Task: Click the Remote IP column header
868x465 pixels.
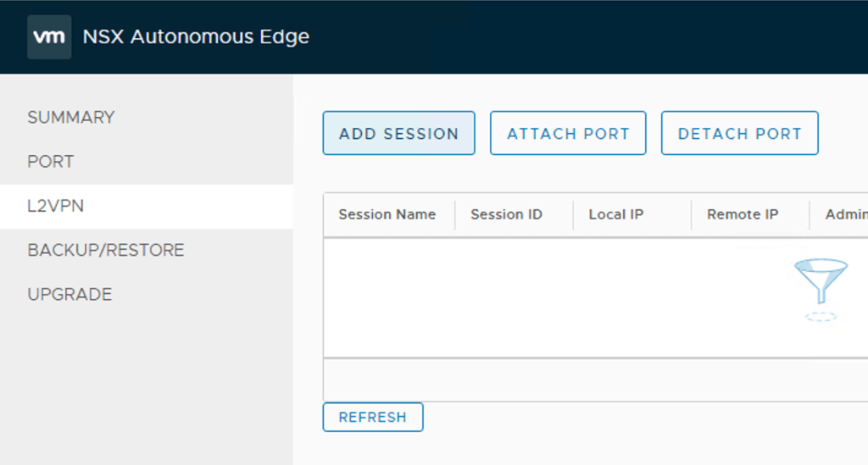Action: pyautogui.click(x=743, y=215)
